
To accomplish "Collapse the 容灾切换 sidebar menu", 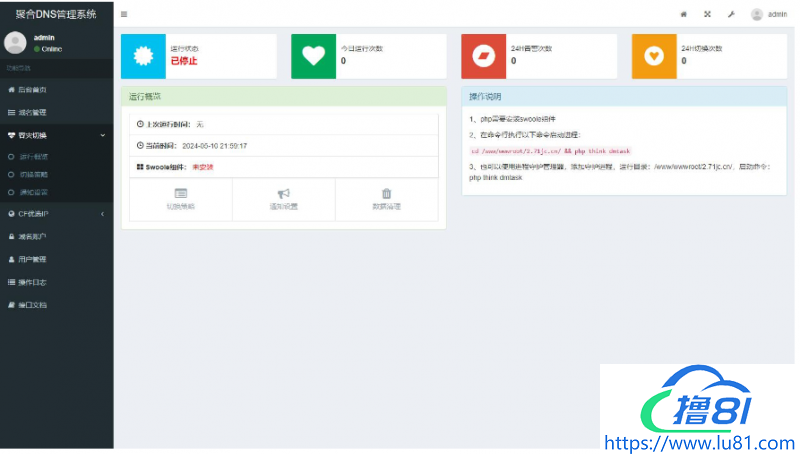I will [x=55, y=135].
